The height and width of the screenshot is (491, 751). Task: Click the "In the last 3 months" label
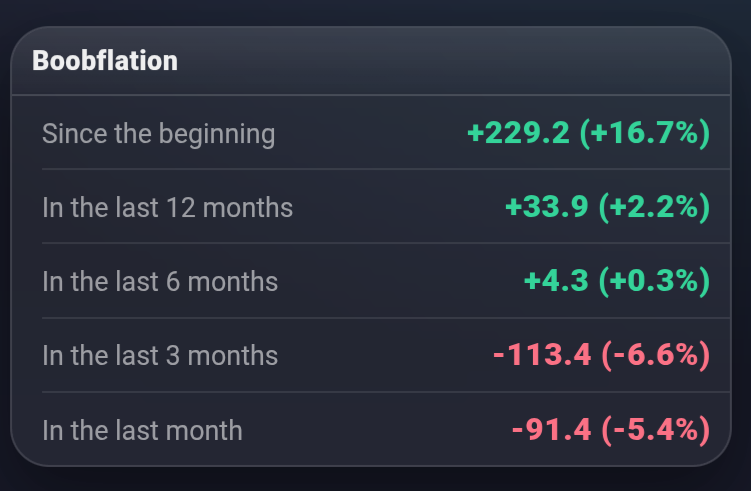[x=160, y=356]
